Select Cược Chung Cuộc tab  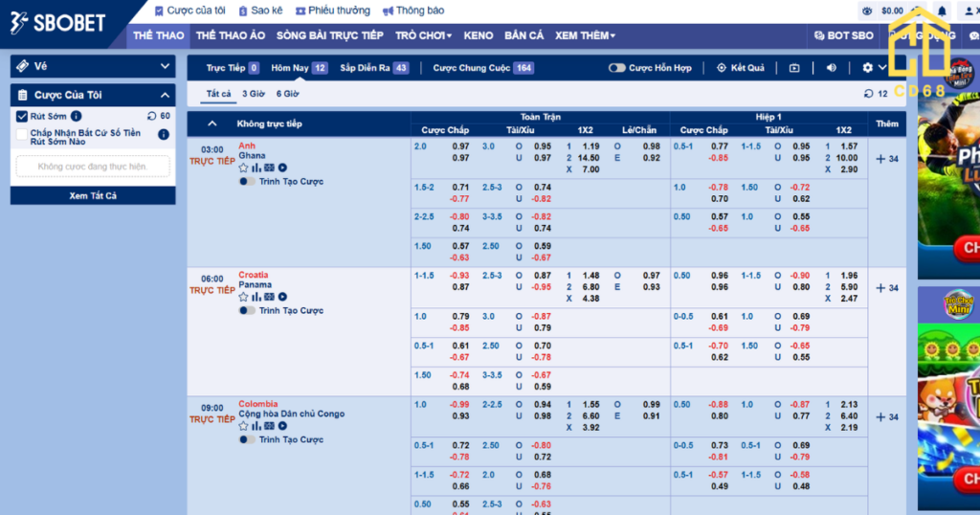(x=482, y=68)
